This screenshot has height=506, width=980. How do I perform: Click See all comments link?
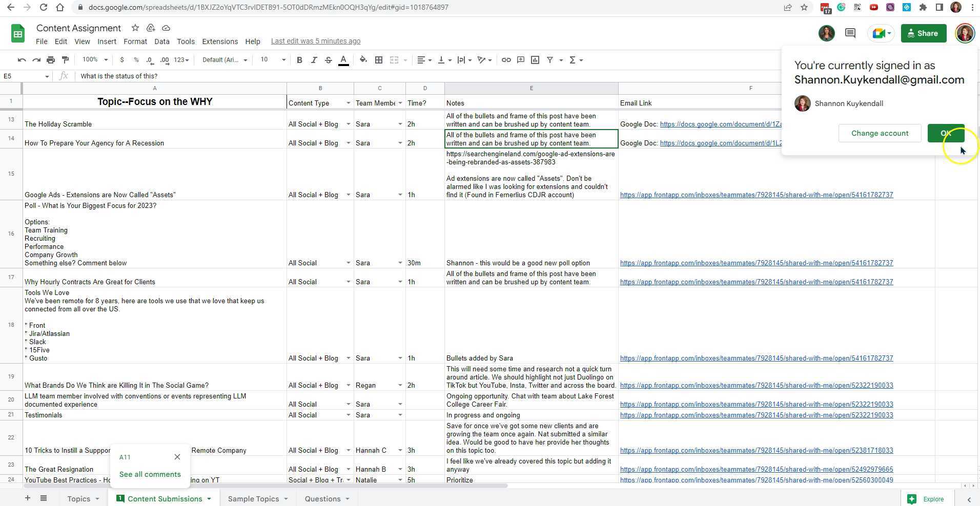tap(150, 474)
